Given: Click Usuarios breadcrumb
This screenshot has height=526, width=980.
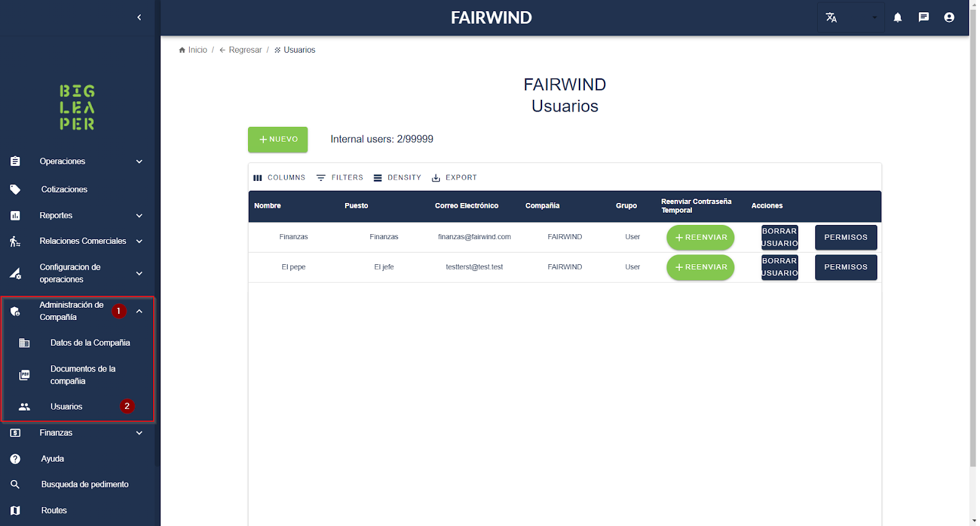Looking at the screenshot, I should click(x=295, y=50).
